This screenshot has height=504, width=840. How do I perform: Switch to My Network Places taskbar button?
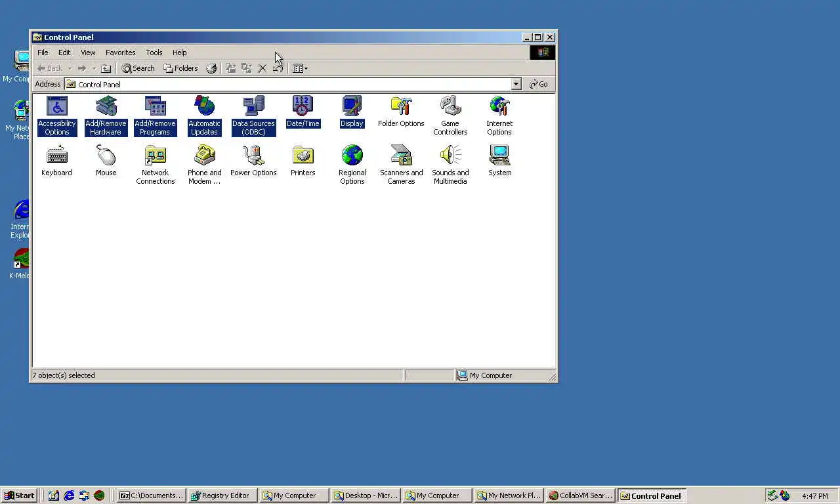[509, 495]
